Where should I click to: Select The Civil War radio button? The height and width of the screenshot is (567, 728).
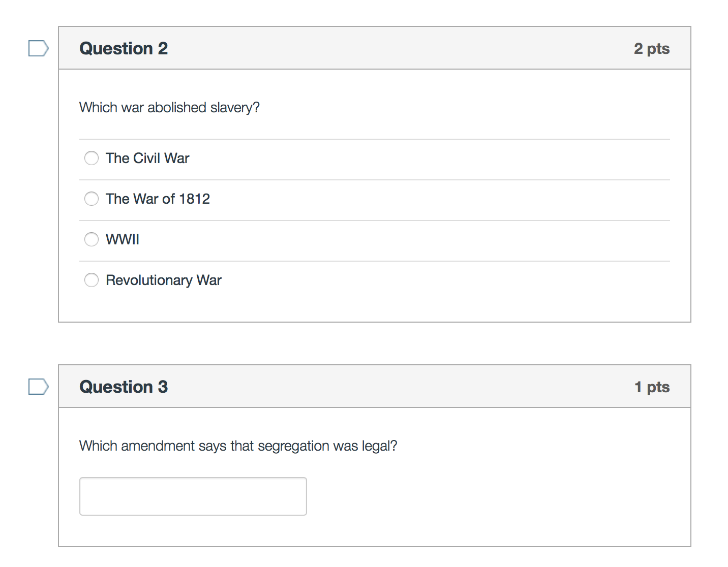click(92, 158)
